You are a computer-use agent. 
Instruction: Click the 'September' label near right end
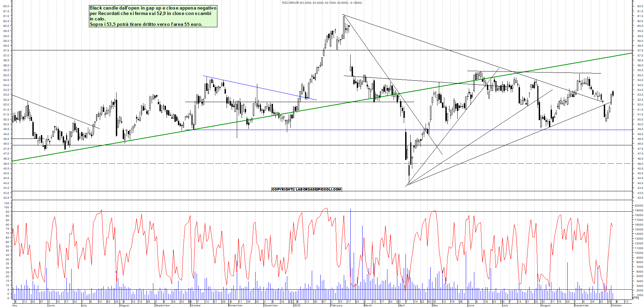[x=581, y=305]
